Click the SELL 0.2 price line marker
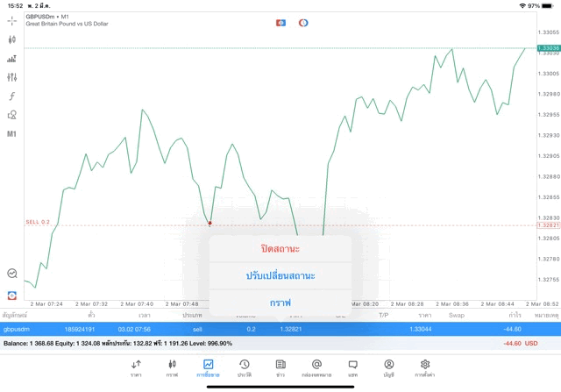The height and width of the screenshot is (392, 561). tap(38, 222)
